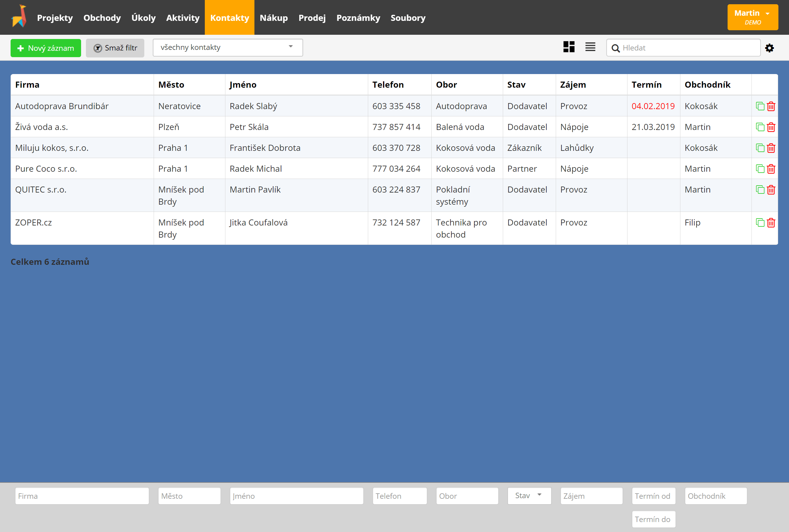The image size is (789, 532).
Task: Delete the Pure Coco s.r.o. record
Action: [x=771, y=169]
